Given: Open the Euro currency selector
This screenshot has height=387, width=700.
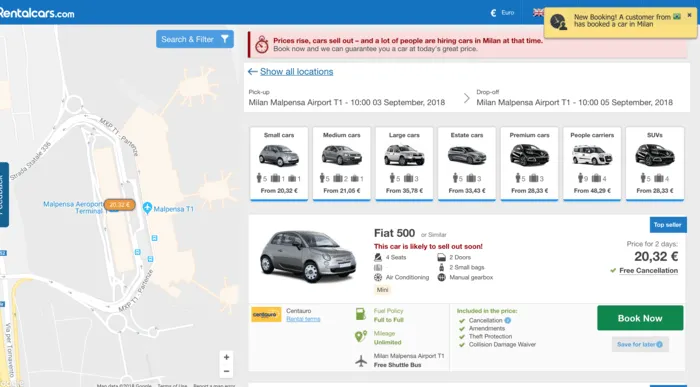Looking at the screenshot, I should (502, 12).
